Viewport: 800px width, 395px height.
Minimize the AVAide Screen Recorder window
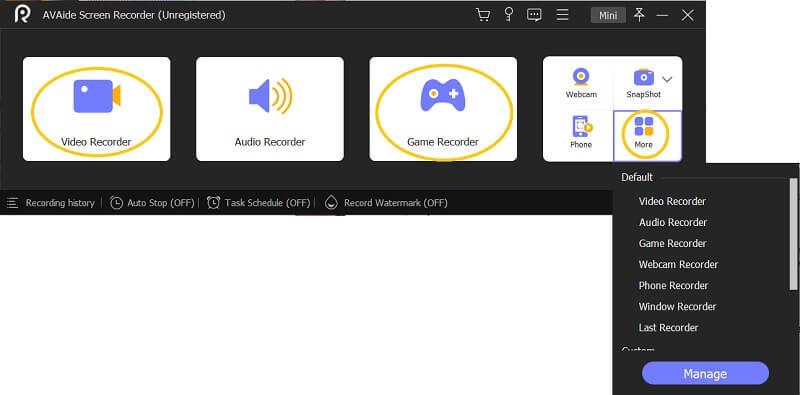(662, 15)
